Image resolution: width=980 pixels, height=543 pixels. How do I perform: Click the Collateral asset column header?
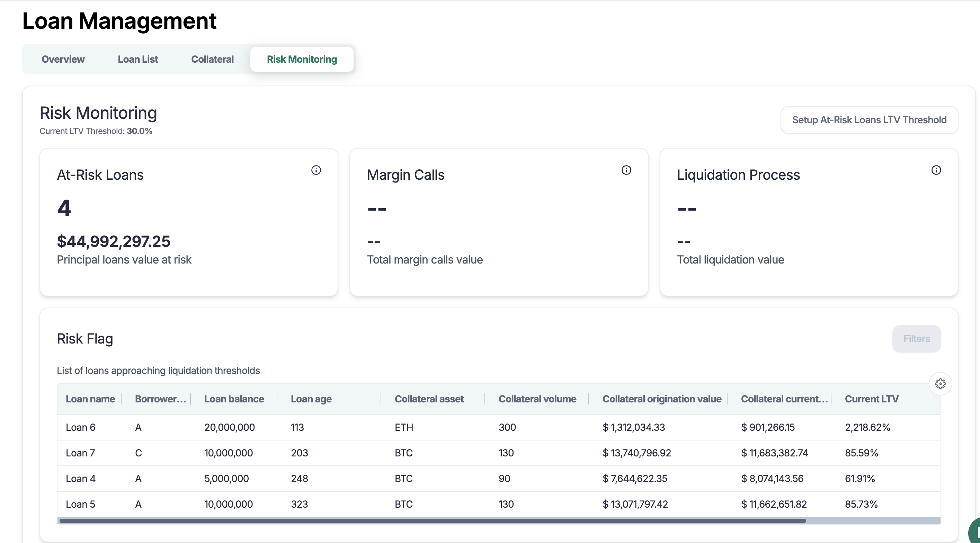tap(429, 399)
